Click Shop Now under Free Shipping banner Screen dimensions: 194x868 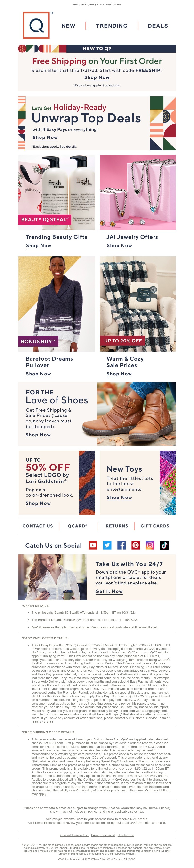[97, 77]
